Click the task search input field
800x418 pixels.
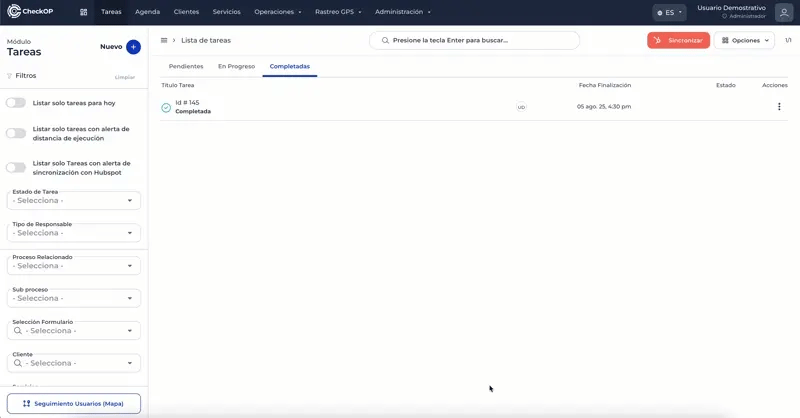coord(474,40)
